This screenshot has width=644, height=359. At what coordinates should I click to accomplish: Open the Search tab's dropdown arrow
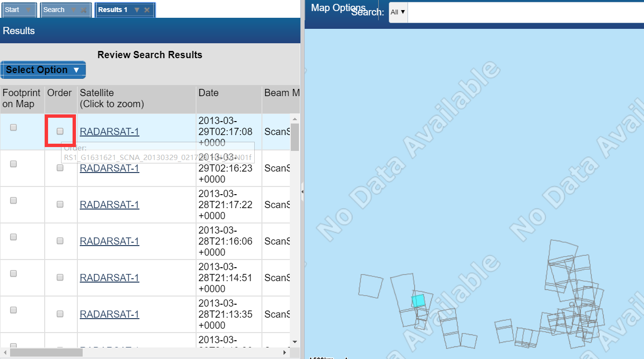tap(74, 10)
